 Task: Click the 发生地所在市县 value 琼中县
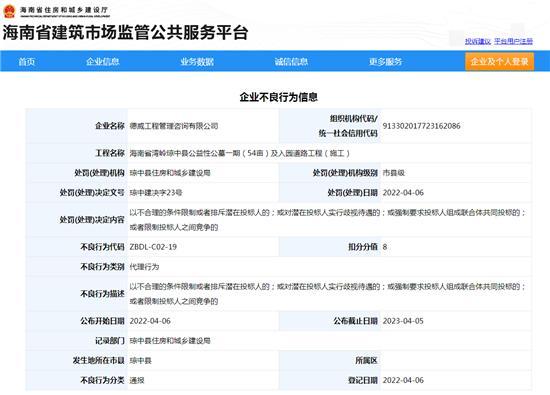click(x=140, y=361)
